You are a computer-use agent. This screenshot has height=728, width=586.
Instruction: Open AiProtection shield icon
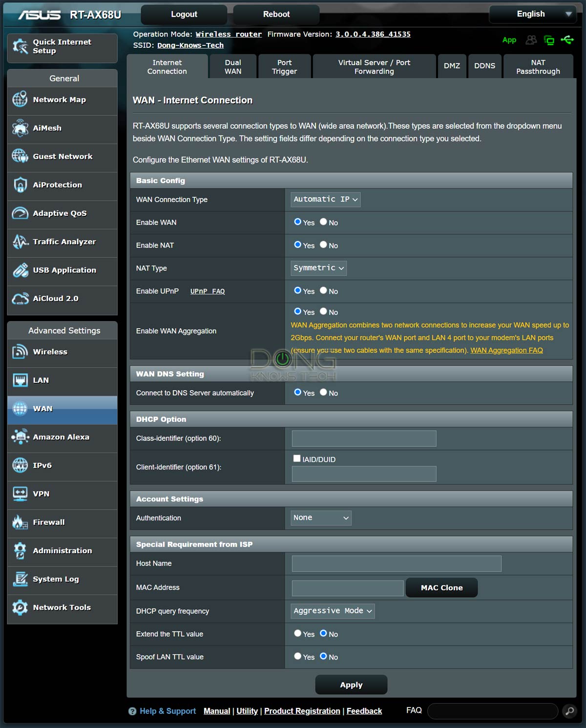20,185
